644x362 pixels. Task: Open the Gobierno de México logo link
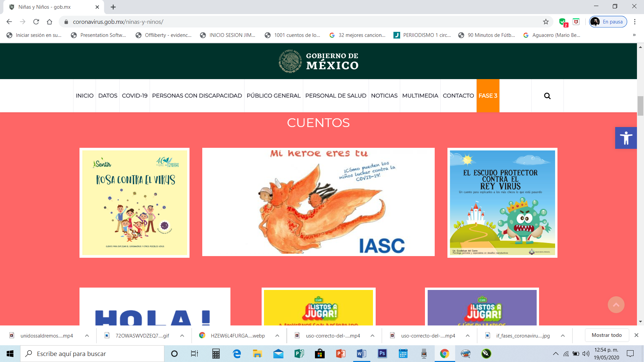318,61
